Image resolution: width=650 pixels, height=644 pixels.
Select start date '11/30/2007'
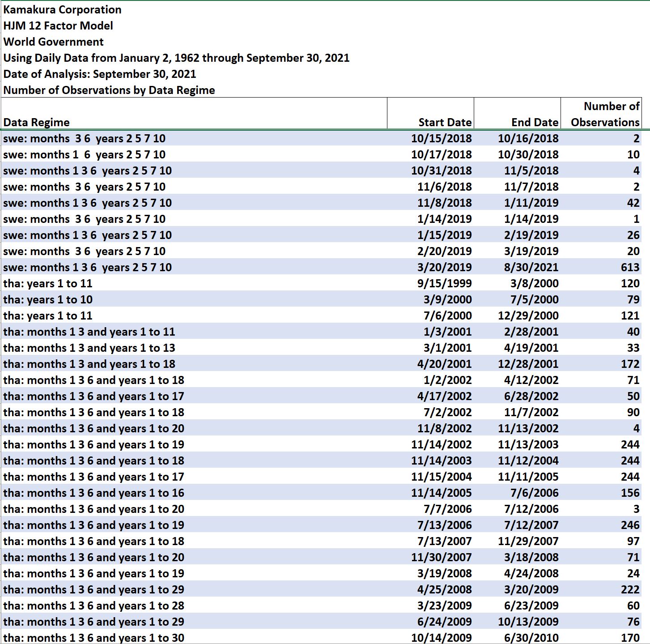(441, 558)
